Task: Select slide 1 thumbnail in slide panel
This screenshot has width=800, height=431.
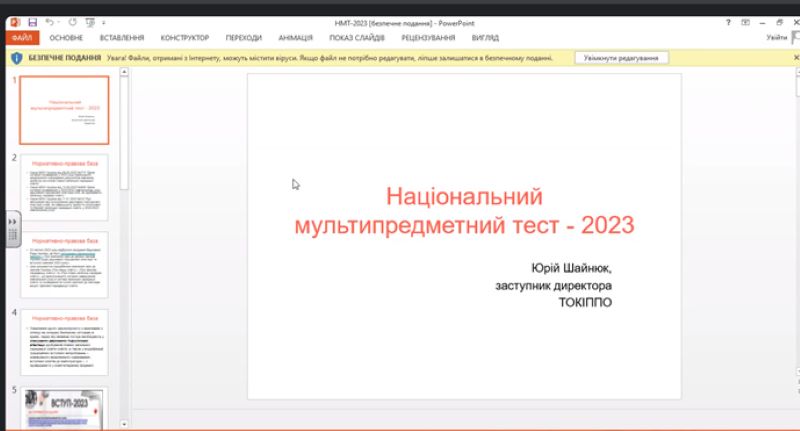Action: [x=64, y=110]
